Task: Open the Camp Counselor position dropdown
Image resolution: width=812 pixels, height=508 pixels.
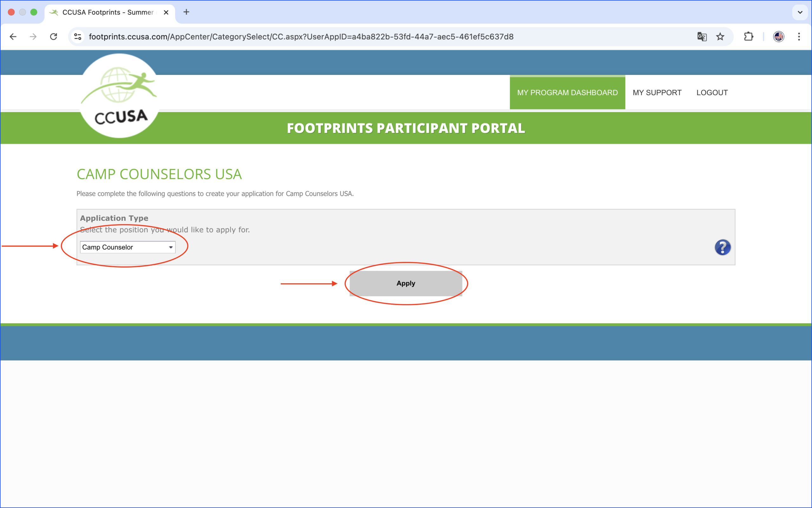Action: 128,247
